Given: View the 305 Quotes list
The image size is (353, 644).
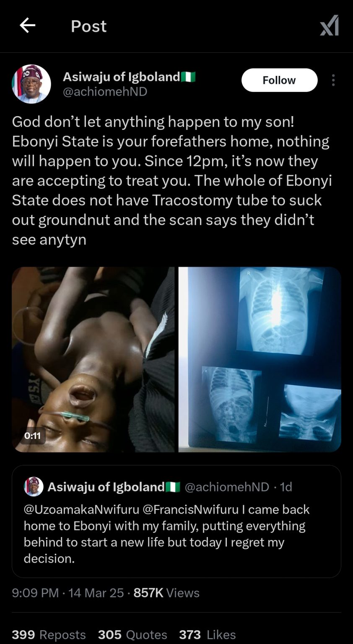Looking at the screenshot, I should (132, 634).
